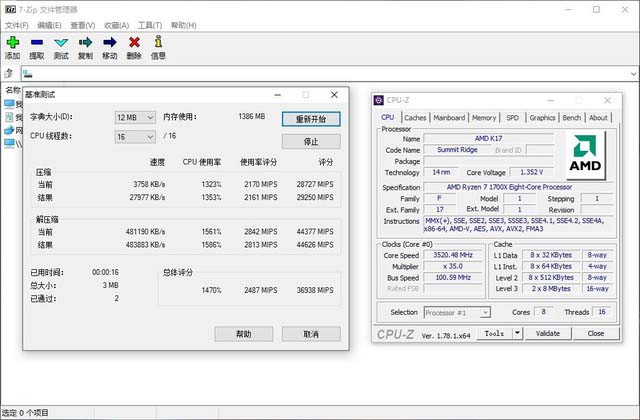Click the Validate button in CPU-Z
Viewport: 640px width, 420px height.
point(548,333)
